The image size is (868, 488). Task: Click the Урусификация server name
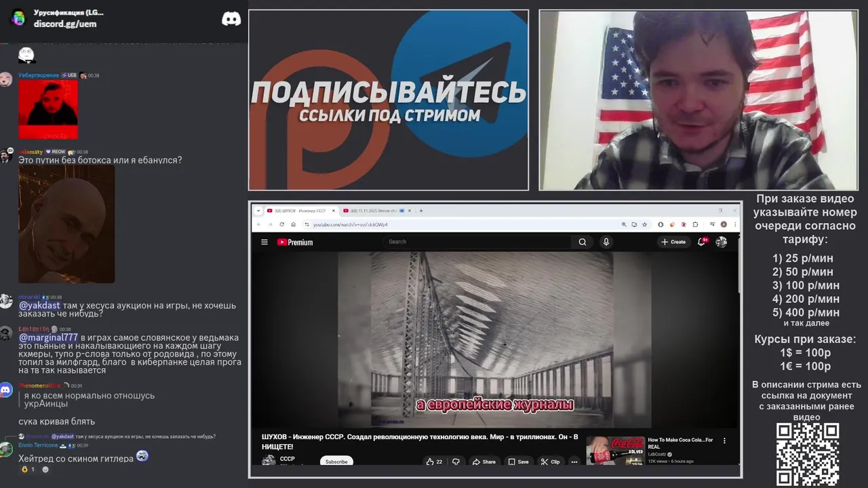tap(68, 12)
